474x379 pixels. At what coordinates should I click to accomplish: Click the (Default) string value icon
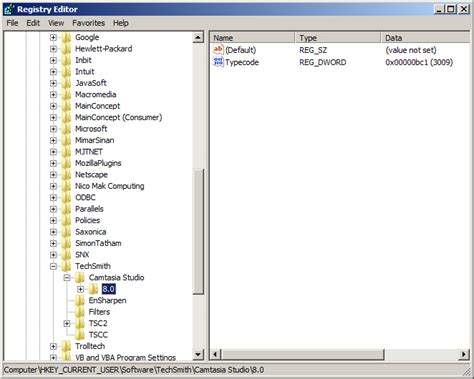pos(218,50)
